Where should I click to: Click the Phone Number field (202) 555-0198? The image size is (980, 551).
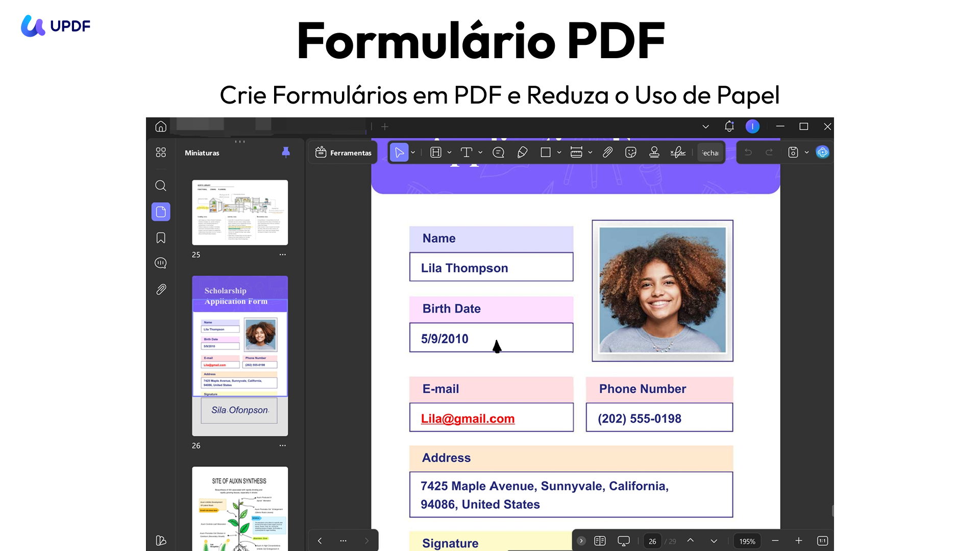pos(659,417)
